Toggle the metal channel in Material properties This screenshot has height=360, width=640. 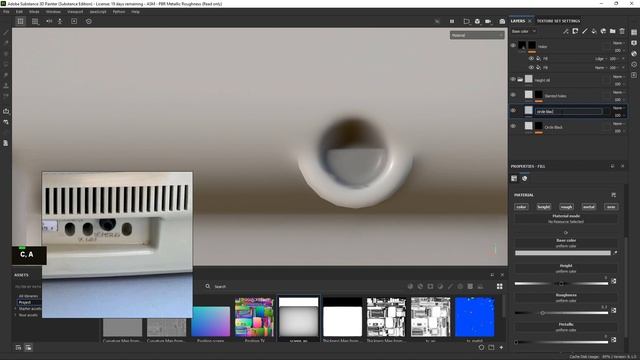click(x=589, y=207)
